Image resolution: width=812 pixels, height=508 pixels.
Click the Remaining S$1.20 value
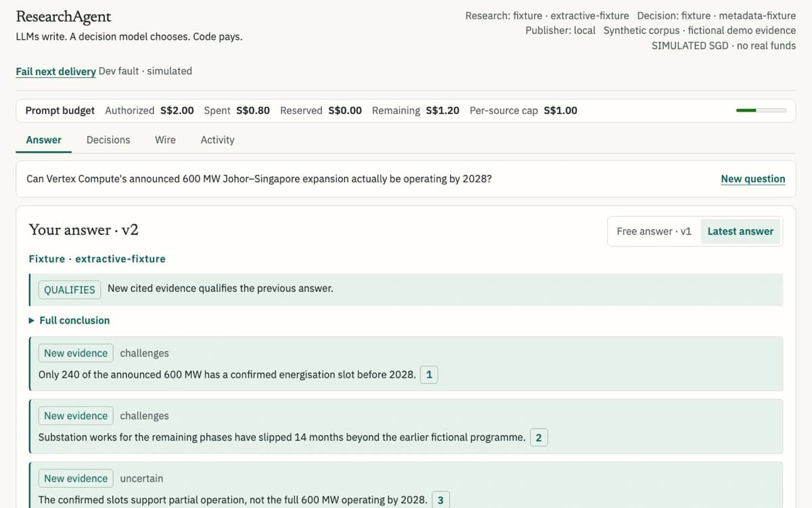443,110
